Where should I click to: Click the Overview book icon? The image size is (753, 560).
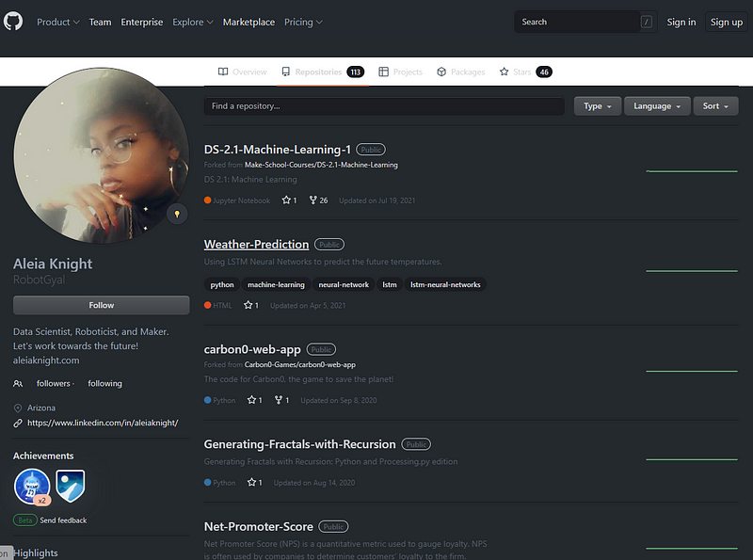[223, 72]
